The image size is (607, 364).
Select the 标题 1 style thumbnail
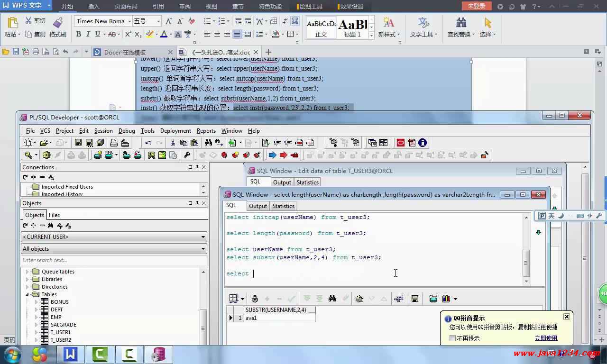(353, 27)
